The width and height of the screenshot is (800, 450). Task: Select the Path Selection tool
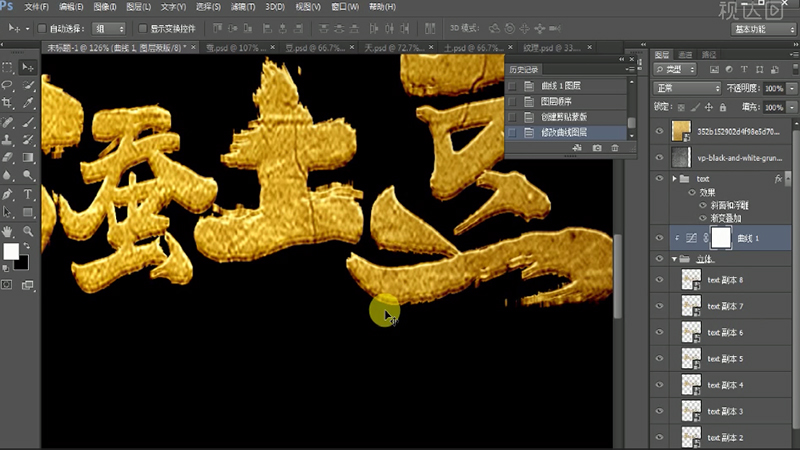8,212
